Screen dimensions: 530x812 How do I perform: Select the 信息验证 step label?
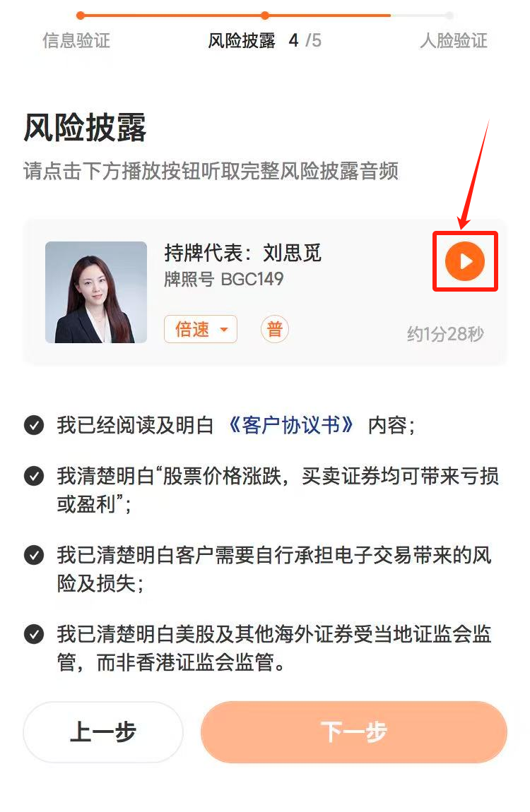tap(76, 40)
